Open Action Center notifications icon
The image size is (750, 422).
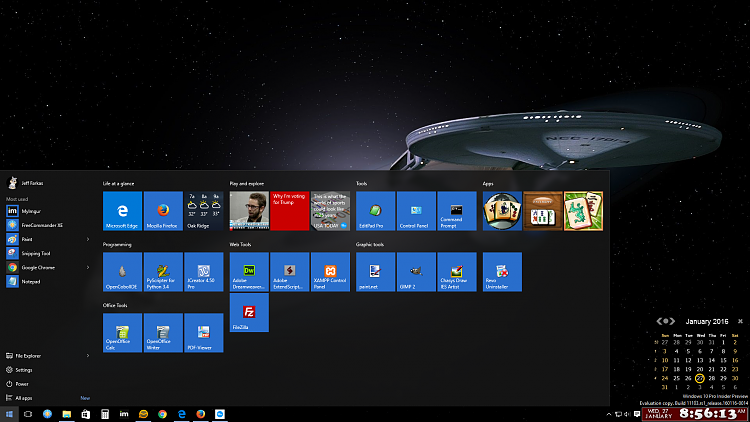(637, 414)
